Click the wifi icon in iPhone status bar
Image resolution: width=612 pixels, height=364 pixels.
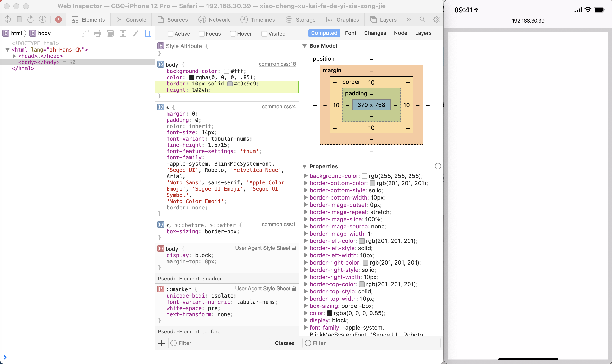pos(588,10)
